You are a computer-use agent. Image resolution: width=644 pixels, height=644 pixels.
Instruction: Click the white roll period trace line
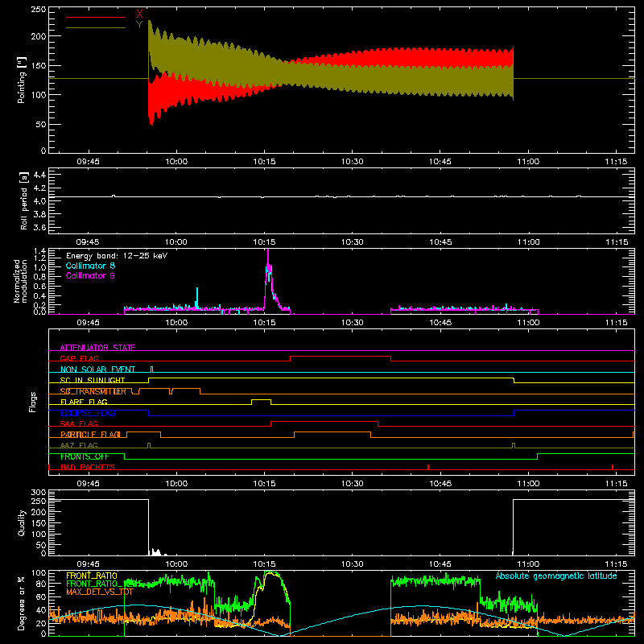tap(341, 196)
